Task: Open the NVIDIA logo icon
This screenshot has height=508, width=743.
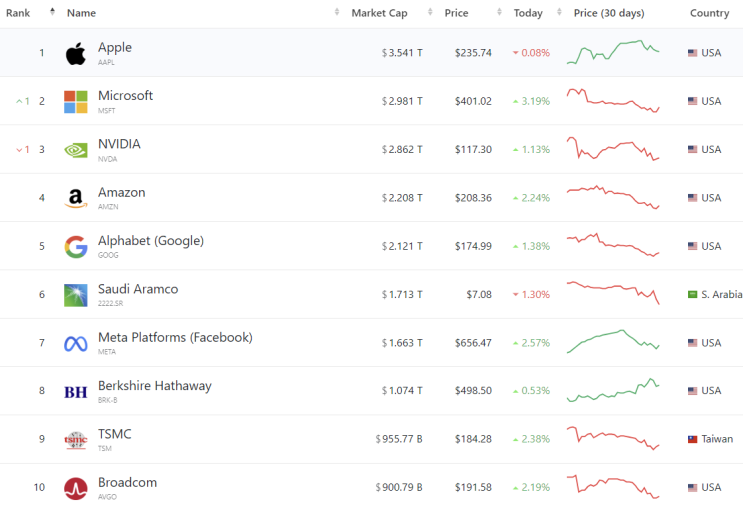Action: pyautogui.click(x=76, y=150)
